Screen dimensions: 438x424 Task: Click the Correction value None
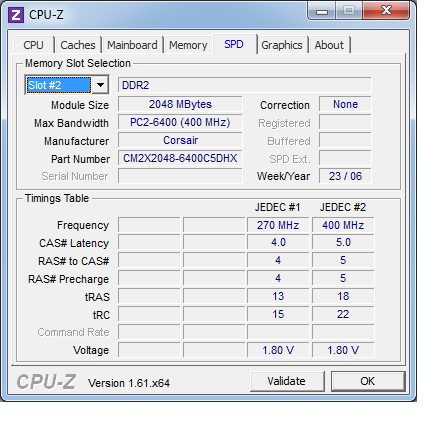click(345, 104)
